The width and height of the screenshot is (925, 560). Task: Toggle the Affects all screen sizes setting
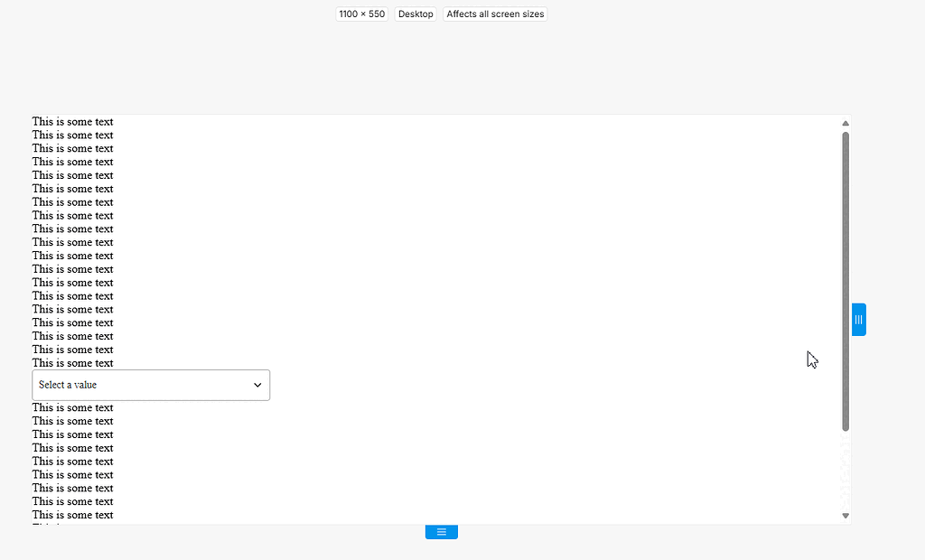click(x=494, y=14)
